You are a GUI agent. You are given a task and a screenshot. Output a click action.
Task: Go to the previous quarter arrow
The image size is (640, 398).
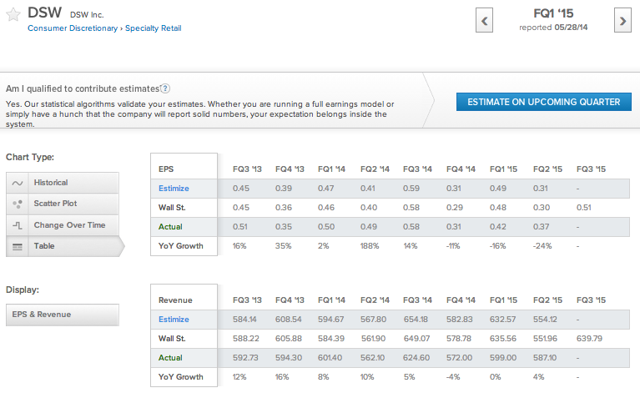pos(484,20)
